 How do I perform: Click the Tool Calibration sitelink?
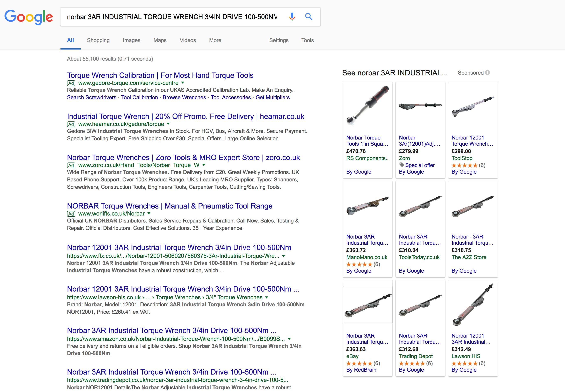pyautogui.click(x=139, y=98)
